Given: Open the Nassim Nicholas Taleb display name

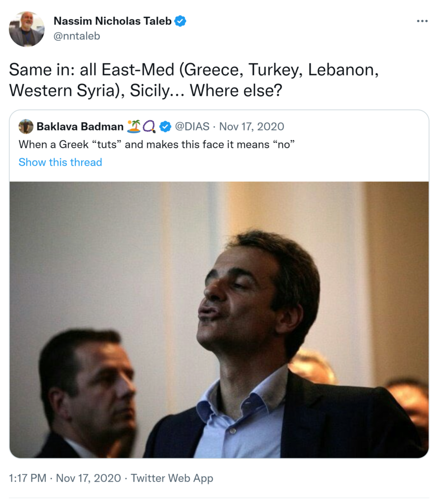Looking at the screenshot, I should pos(113,21).
